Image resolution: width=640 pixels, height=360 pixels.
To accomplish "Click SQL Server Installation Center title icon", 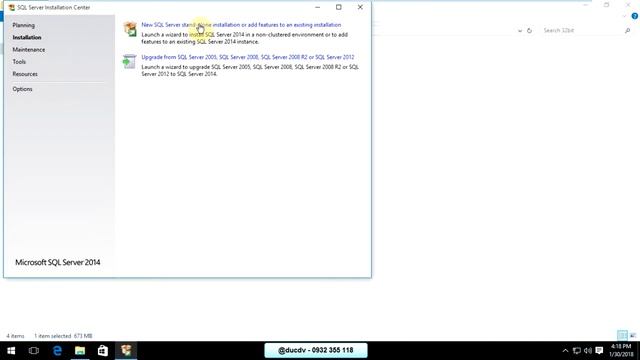I will tap(12, 7).
